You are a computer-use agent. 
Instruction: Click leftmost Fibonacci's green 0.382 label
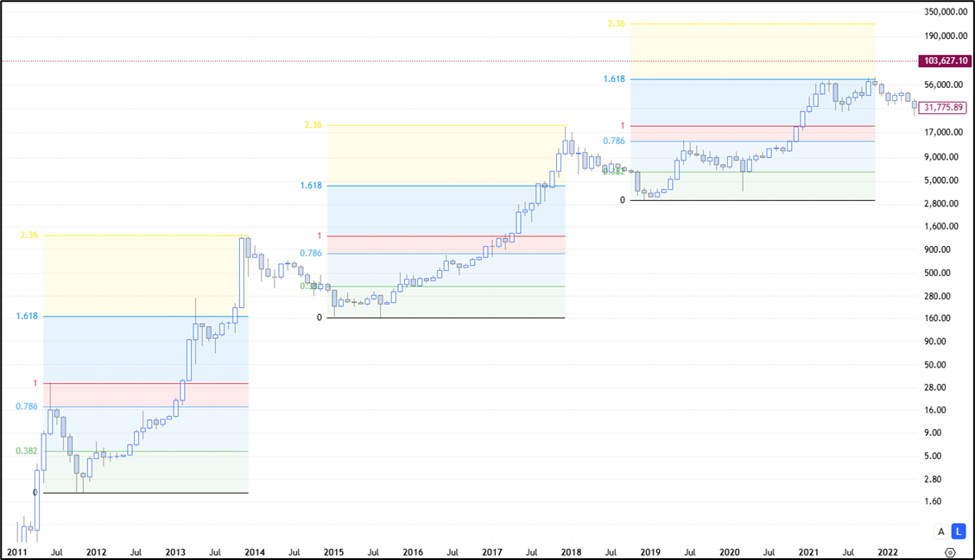[x=27, y=450]
